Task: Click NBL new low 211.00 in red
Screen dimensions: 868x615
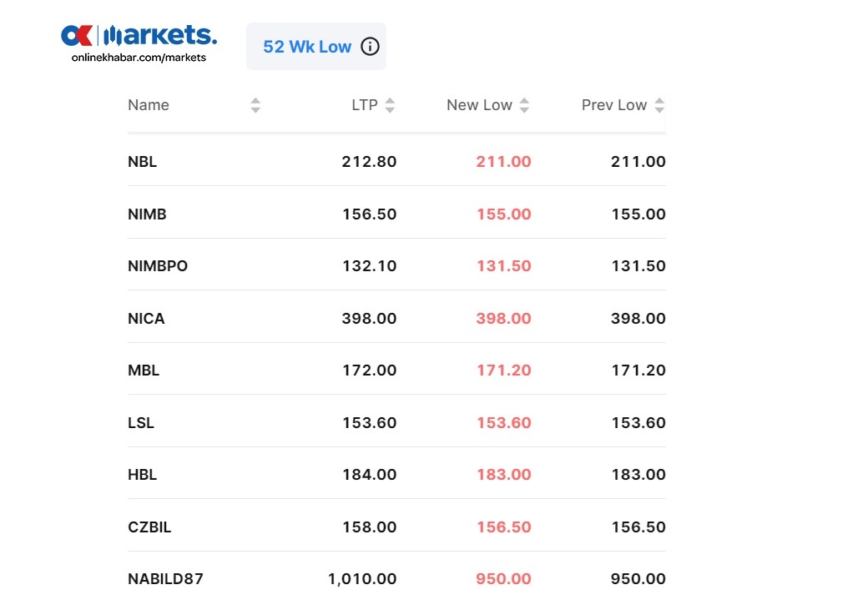Action: [504, 162]
